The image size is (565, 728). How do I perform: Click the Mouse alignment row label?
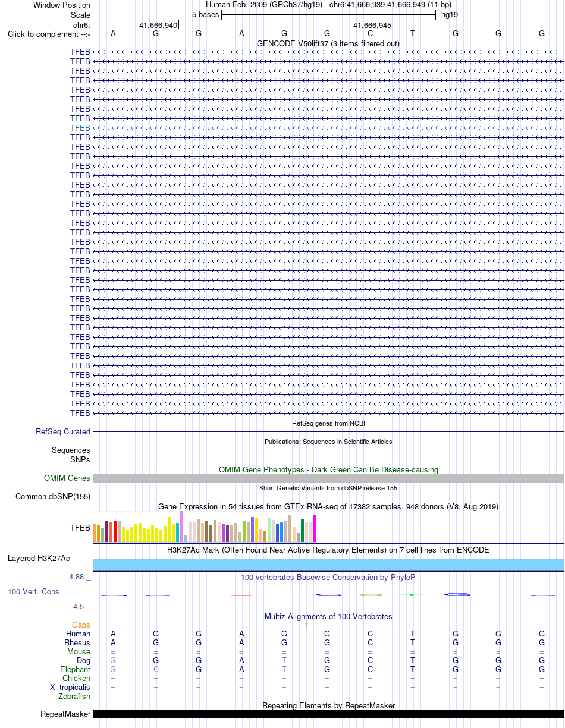click(x=79, y=652)
